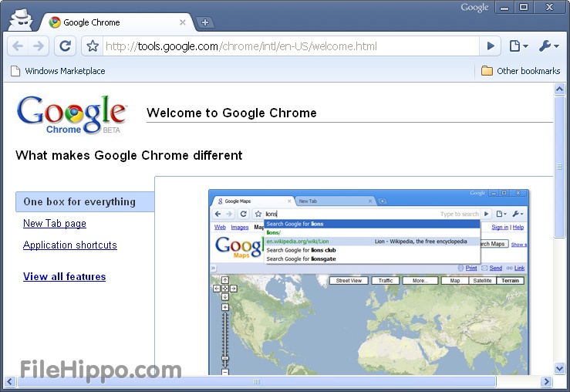Bookmark this page with the star icon
Screen dimensions: 570x392
93,46
